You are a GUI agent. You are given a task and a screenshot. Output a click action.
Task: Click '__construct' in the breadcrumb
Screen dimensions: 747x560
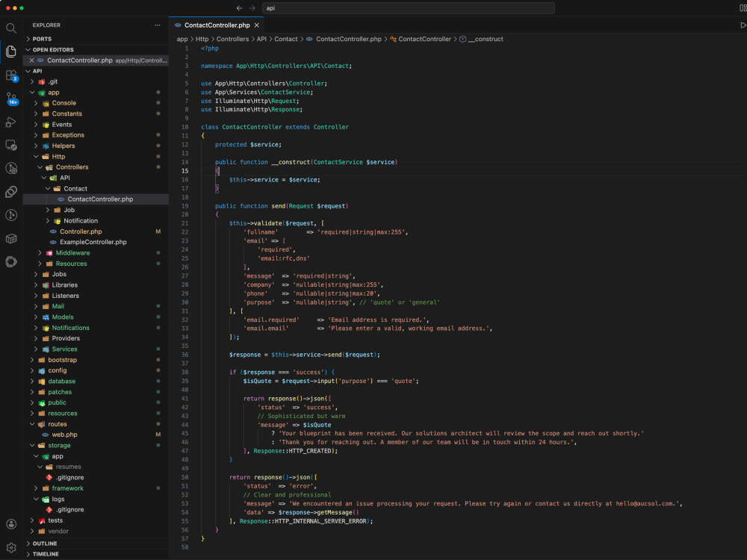486,39
